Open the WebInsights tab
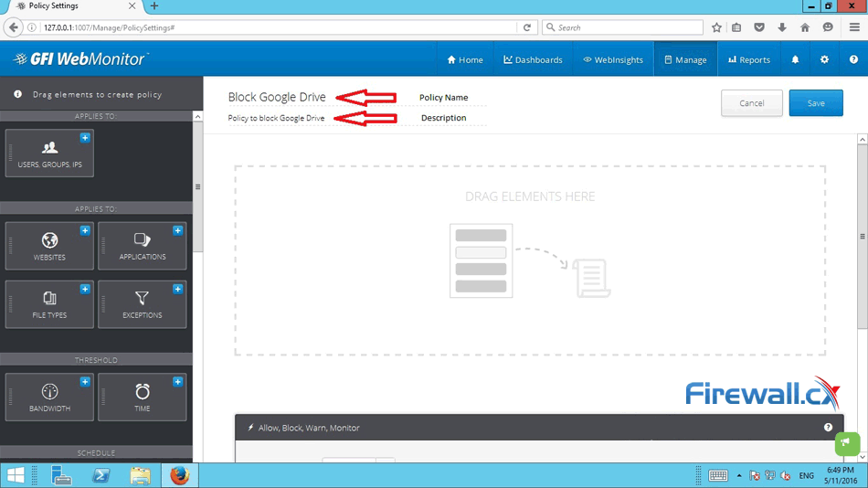Viewport: 868px width, 488px height. click(613, 59)
